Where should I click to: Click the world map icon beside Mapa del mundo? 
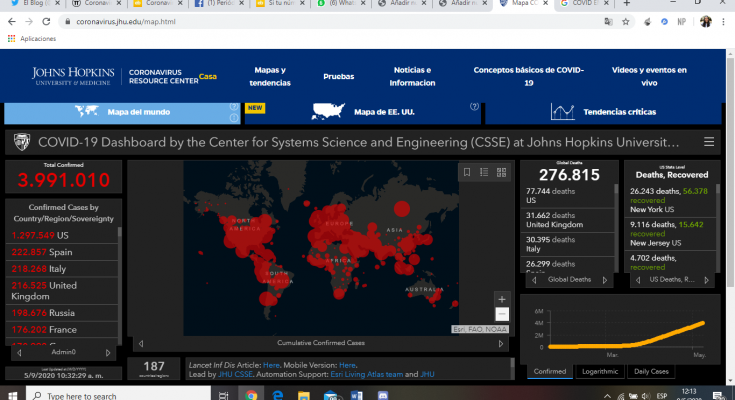click(87, 111)
